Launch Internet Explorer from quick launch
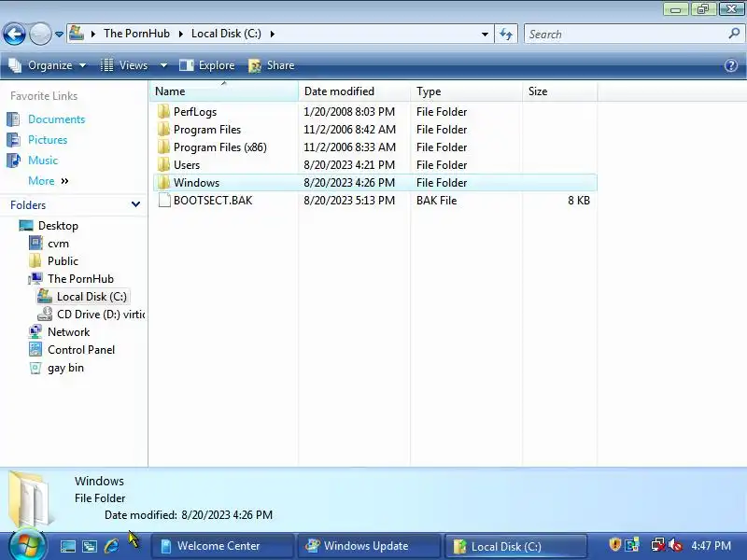Screen dimensions: 747x560 point(111,546)
